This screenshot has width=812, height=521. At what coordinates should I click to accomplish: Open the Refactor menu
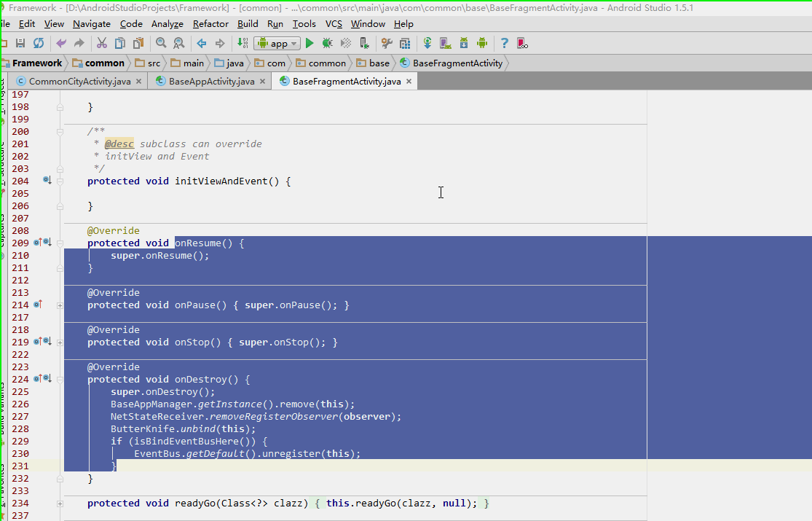[x=210, y=24]
